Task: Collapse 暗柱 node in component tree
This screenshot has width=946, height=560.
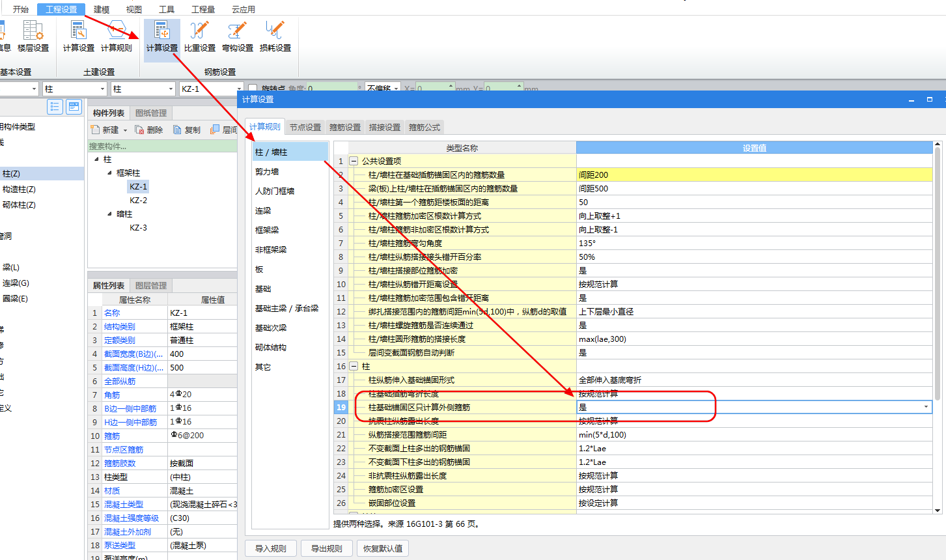Action: point(109,214)
